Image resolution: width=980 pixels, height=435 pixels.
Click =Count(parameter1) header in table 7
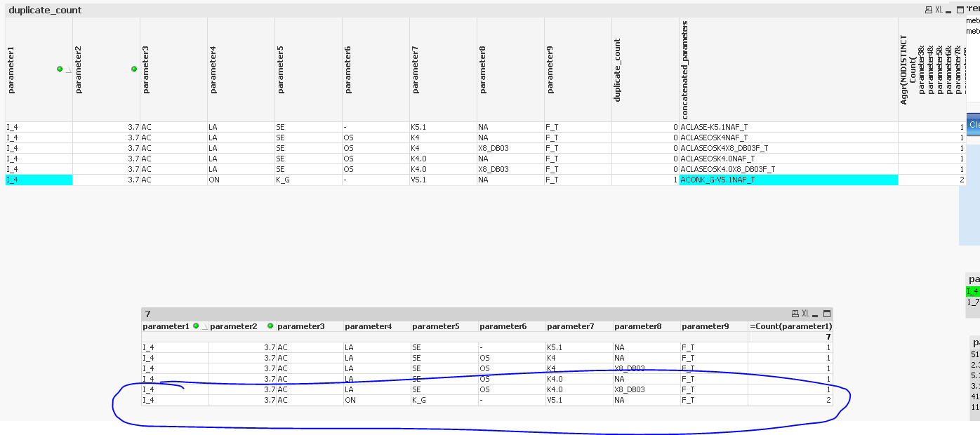tap(790, 326)
